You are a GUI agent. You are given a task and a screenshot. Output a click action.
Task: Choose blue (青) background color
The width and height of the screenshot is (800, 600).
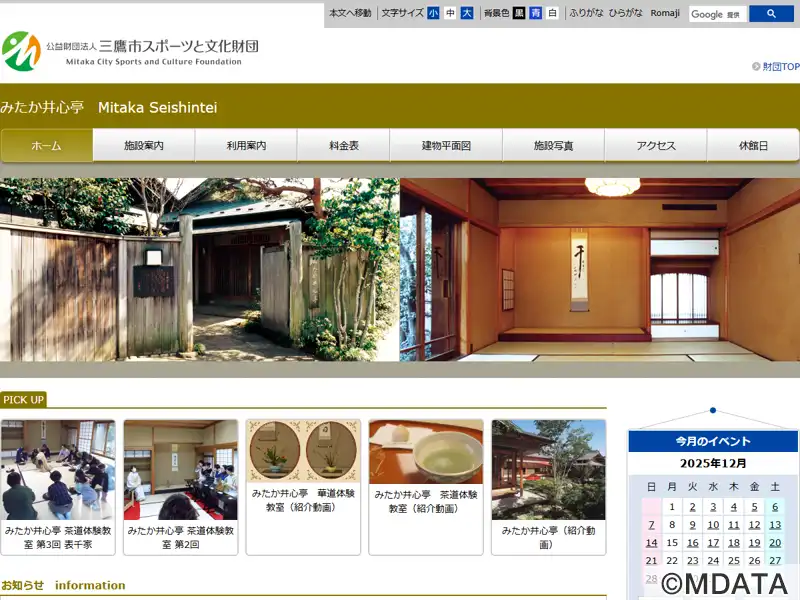point(536,13)
